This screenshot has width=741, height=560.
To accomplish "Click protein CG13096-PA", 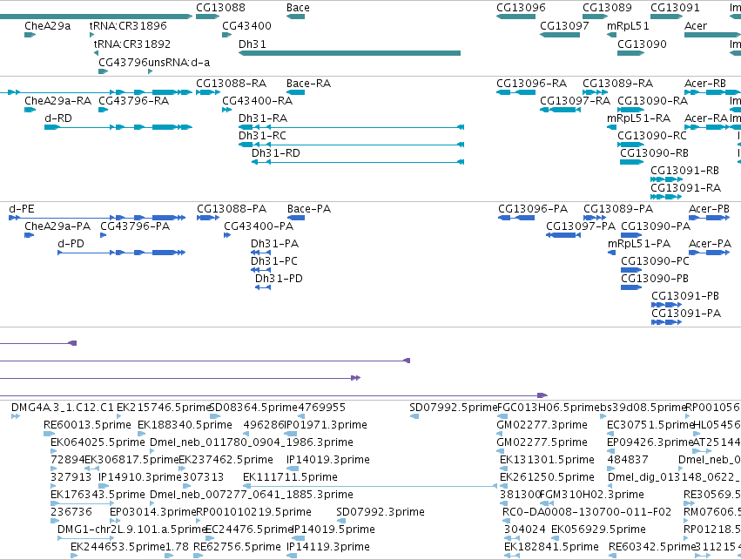I will point(533,209).
